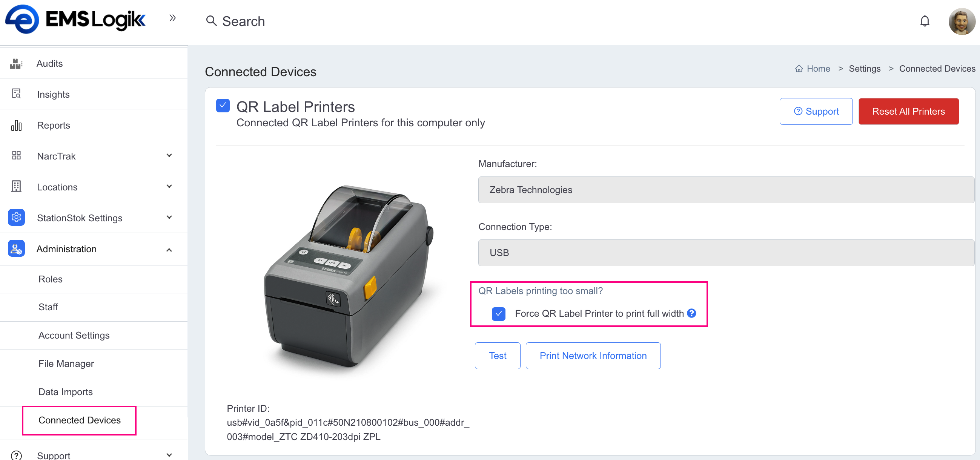
Task: Expand the NarcTrak menu
Action: [169, 156]
